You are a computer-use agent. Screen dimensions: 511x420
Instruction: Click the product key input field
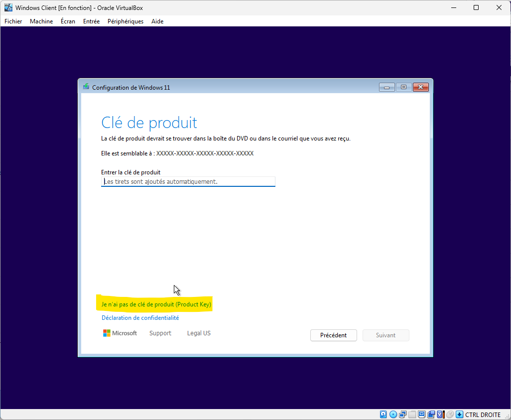coord(188,182)
